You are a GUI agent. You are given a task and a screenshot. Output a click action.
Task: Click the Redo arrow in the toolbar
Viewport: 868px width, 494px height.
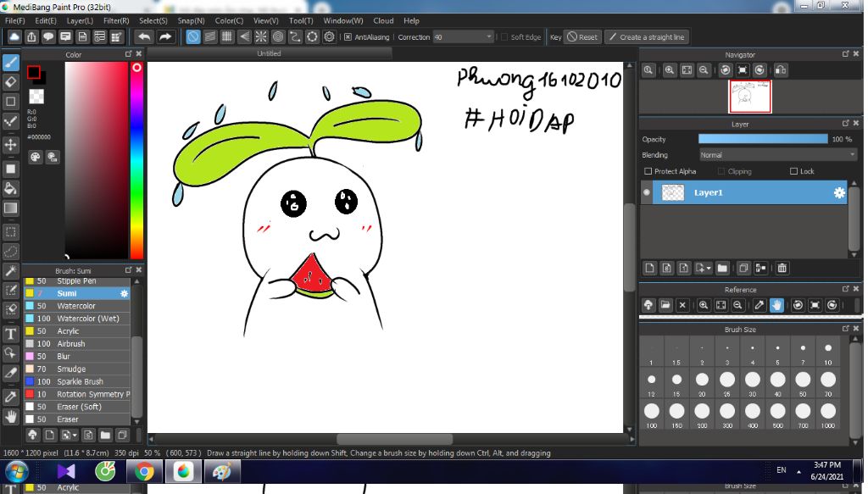[165, 37]
